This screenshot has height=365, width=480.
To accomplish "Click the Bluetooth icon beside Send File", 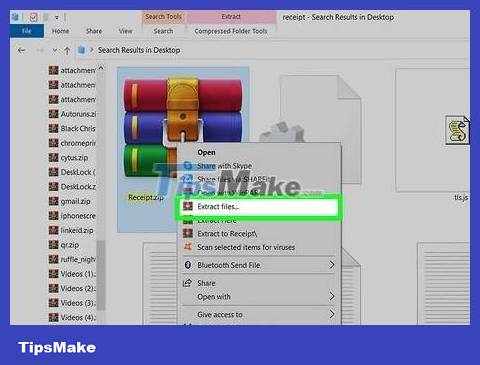I will 188,265.
